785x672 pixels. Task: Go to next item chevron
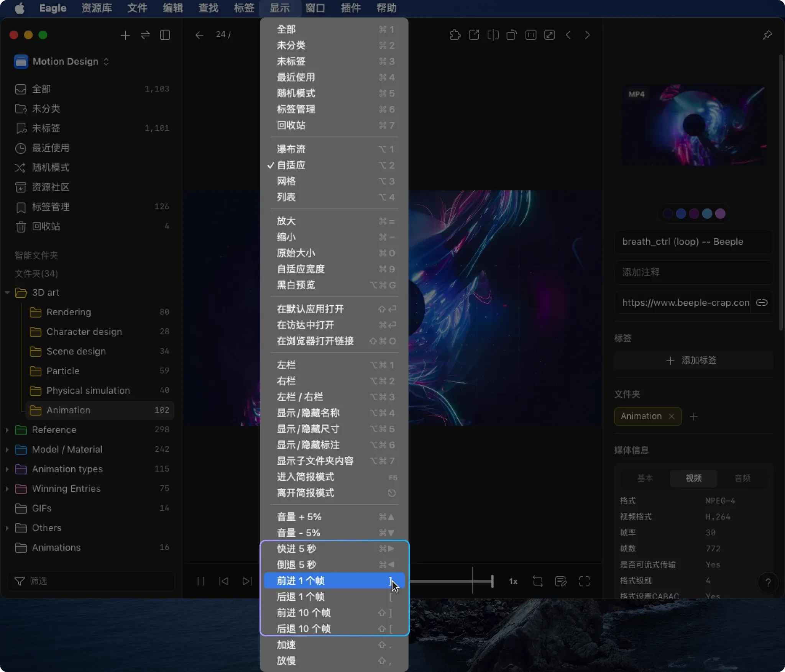[587, 35]
